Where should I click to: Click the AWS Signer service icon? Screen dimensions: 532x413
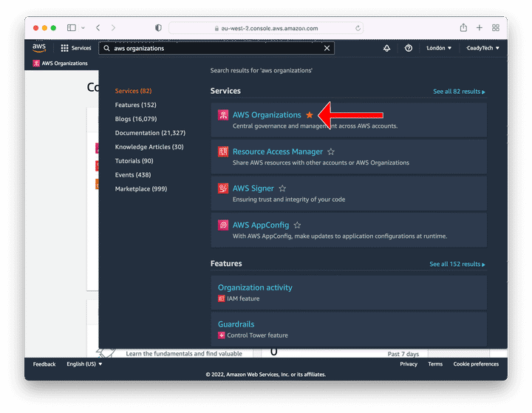(223, 188)
